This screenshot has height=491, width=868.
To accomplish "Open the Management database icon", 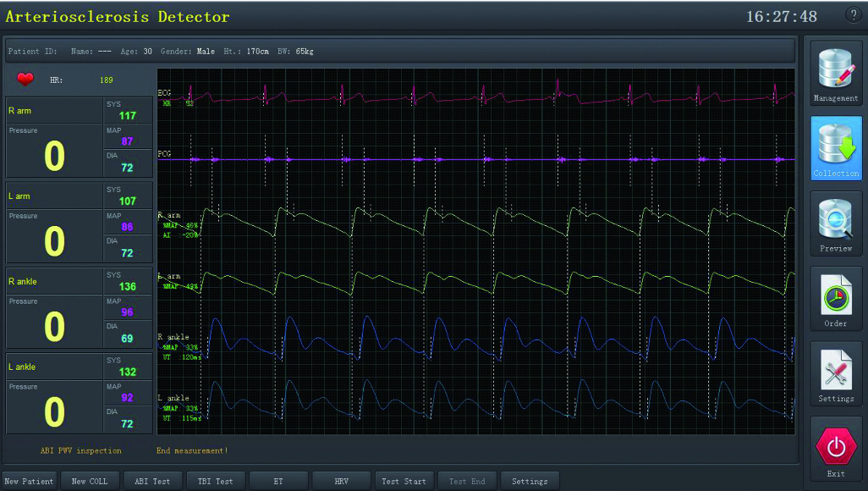I will 836,73.
